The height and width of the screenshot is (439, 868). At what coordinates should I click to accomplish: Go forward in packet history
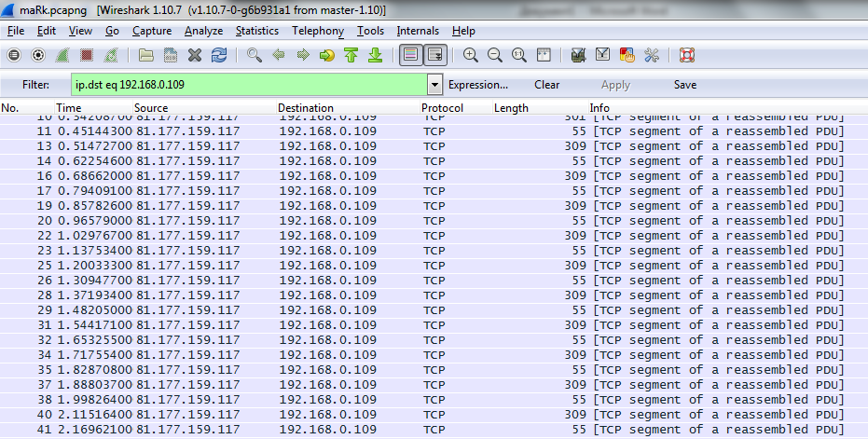(x=303, y=55)
